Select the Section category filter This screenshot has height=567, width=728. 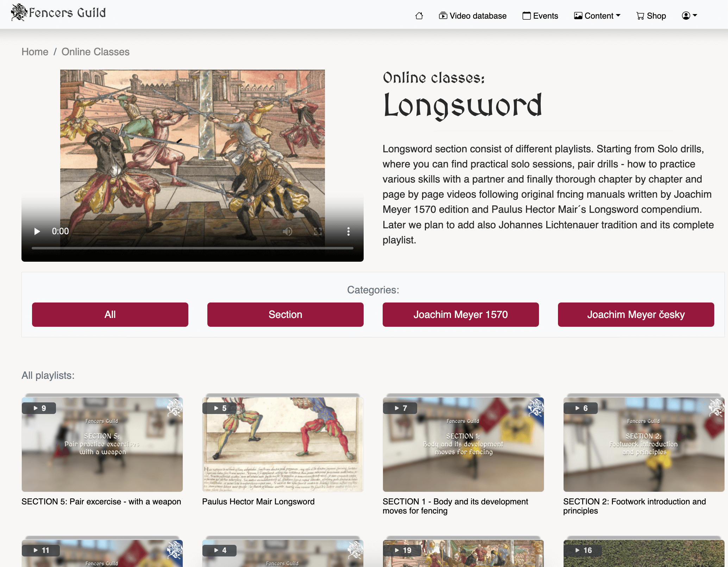point(285,314)
